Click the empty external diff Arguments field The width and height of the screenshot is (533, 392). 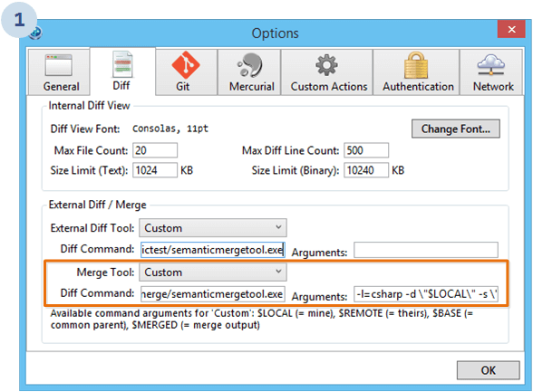[426, 250]
